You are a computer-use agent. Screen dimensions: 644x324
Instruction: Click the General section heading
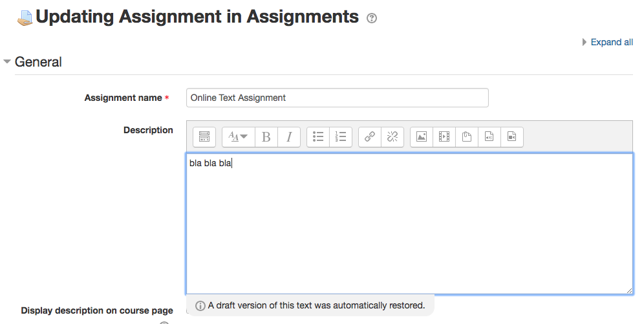coord(38,62)
